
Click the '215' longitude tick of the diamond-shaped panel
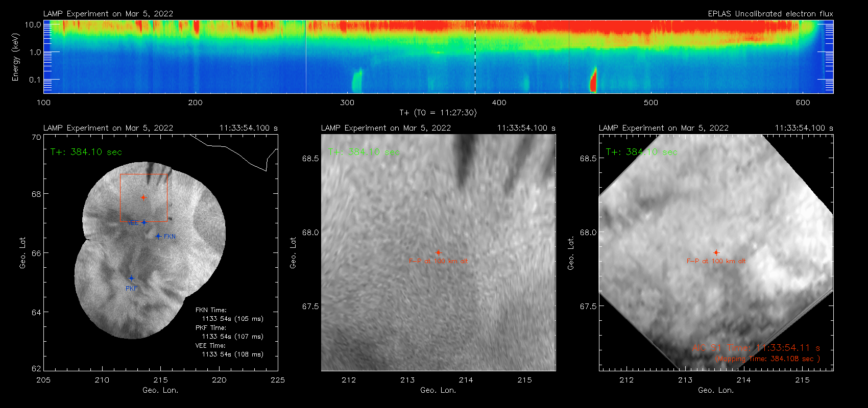tap(803, 380)
